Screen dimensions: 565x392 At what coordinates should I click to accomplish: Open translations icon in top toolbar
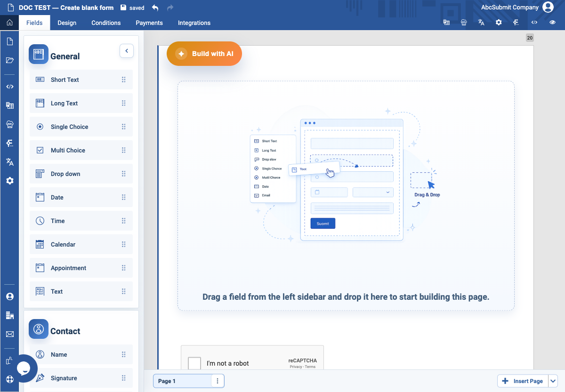(481, 23)
